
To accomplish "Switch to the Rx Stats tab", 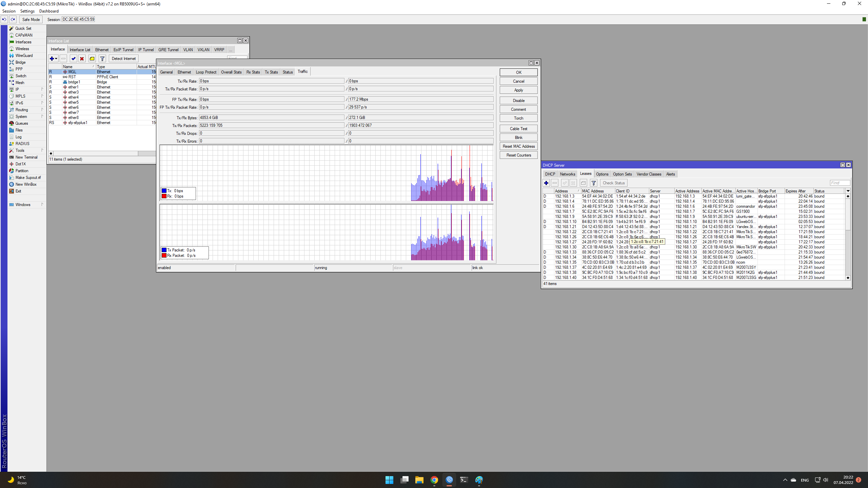I will tap(253, 72).
